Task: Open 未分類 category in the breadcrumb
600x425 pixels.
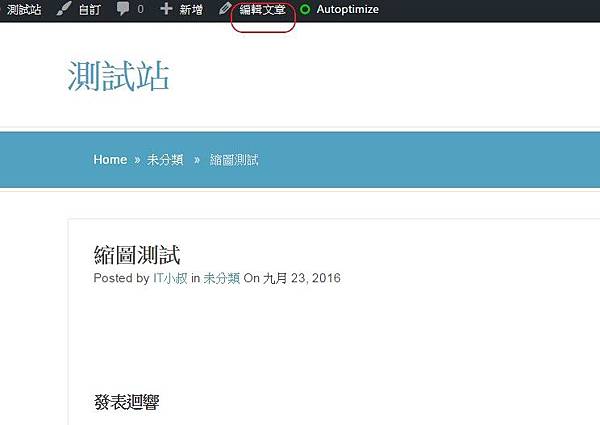Action: pyautogui.click(x=165, y=160)
